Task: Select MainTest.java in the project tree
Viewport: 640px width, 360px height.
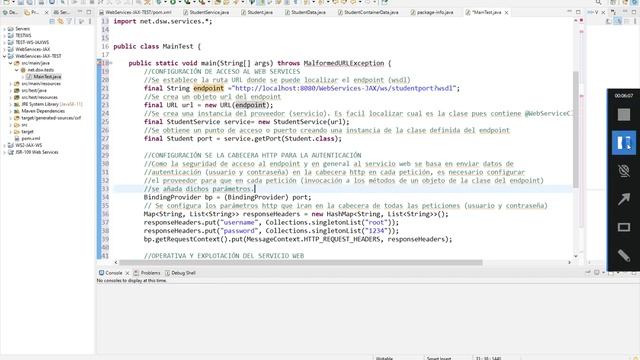Action: [x=44, y=77]
